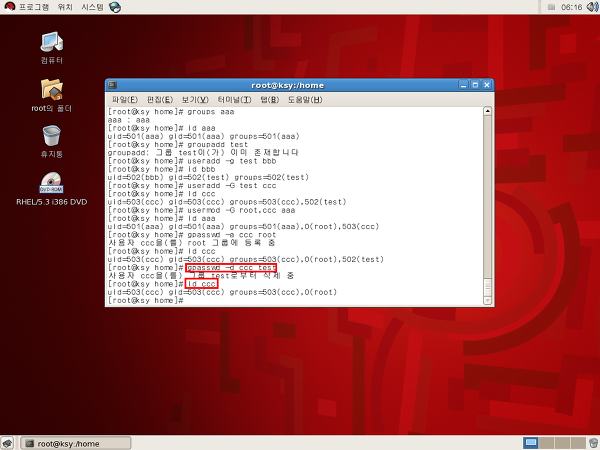Open the 도움말(H) help menu in terminal
Image resolution: width=600 pixels, height=450 pixels.
[305, 100]
